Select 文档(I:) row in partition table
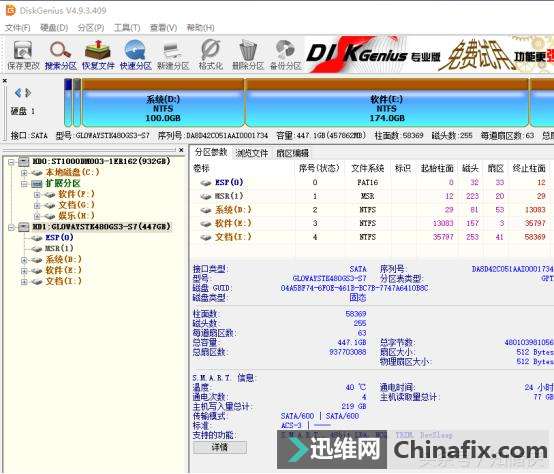Image resolution: width=554 pixels, height=474 pixels. click(x=373, y=237)
